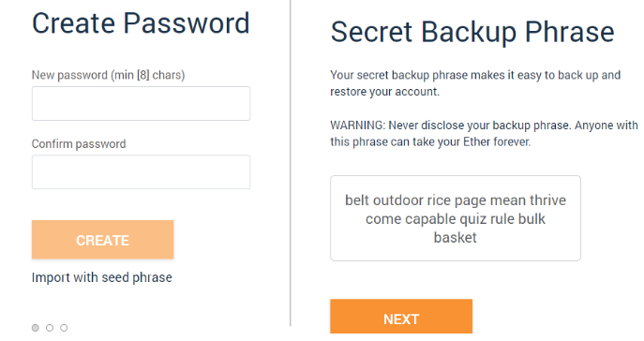This screenshot has width=644, height=341.
Task: Click the New password input field
Action: point(141,103)
